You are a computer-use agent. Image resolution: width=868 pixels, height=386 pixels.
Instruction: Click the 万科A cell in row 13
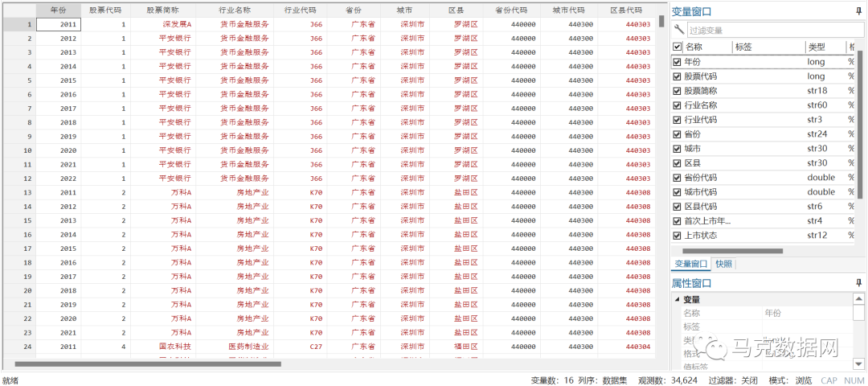coord(163,192)
